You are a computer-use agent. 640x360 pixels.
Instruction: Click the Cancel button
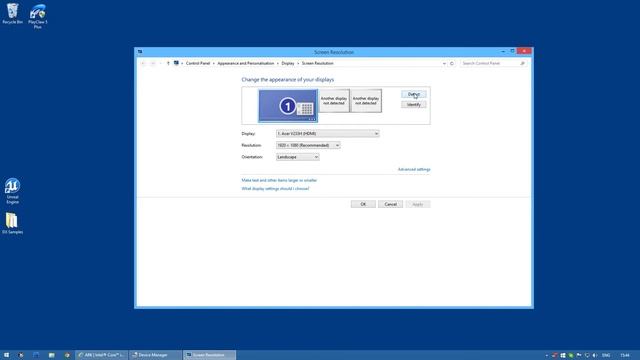point(391,204)
